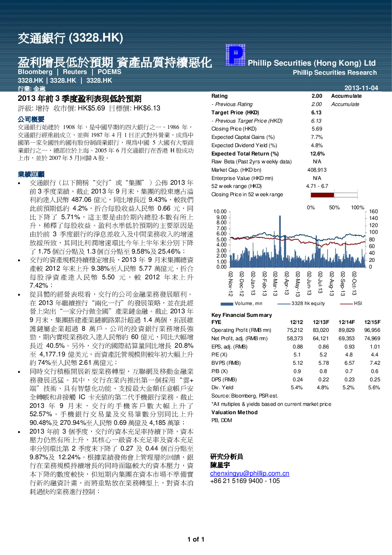The width and height of the screenshot is (392, 555).
Task: Click the Expected Dividend Yield 4.8% value
Action: (317, 145)
